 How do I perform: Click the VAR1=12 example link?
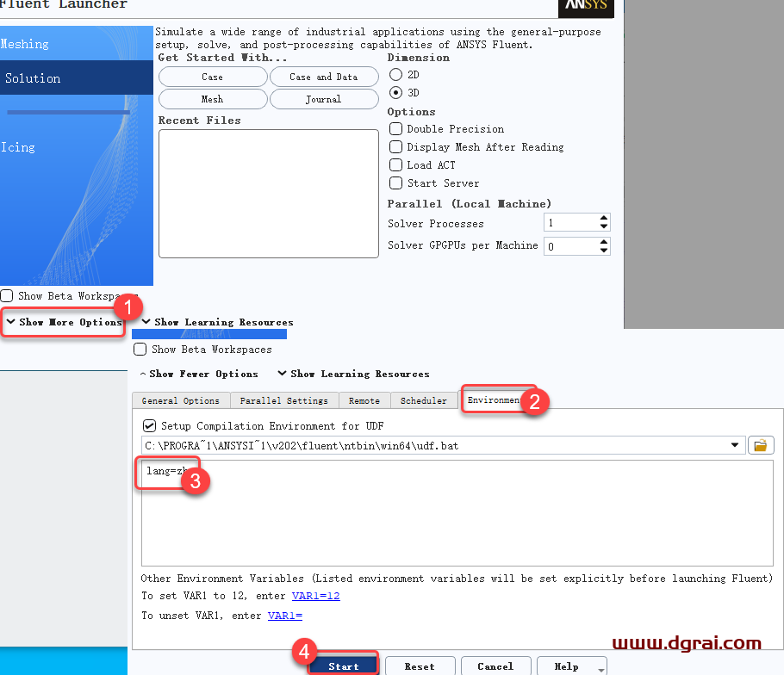tap(315, 596)
